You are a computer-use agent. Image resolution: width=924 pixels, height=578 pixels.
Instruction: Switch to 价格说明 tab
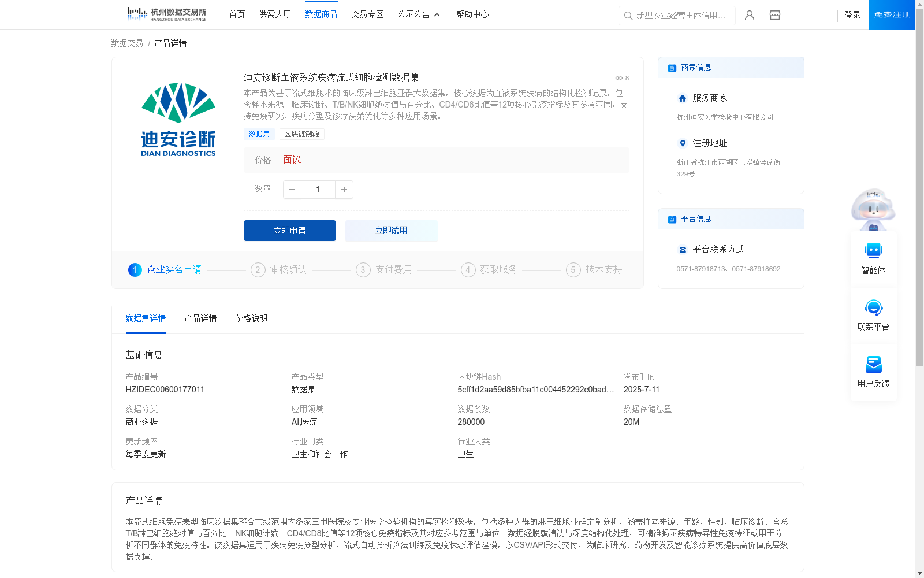[x=251, y=318]
